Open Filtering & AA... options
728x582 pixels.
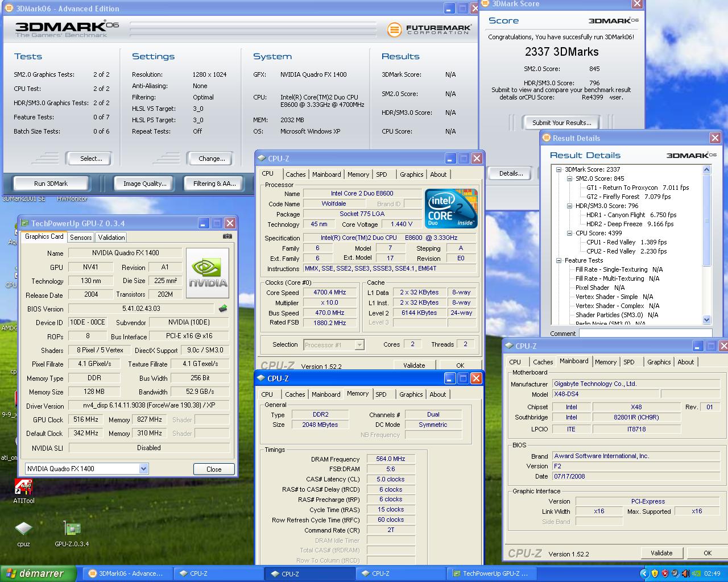pos(214,184)
